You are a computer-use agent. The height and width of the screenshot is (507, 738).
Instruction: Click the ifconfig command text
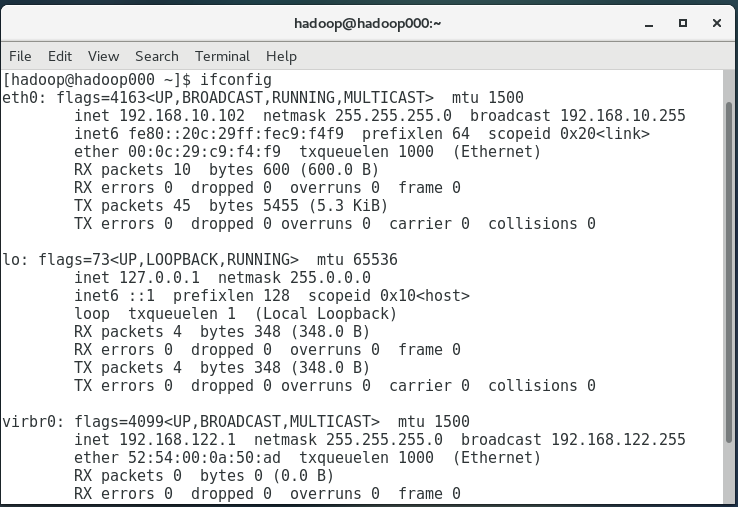(x=236, y=80)
